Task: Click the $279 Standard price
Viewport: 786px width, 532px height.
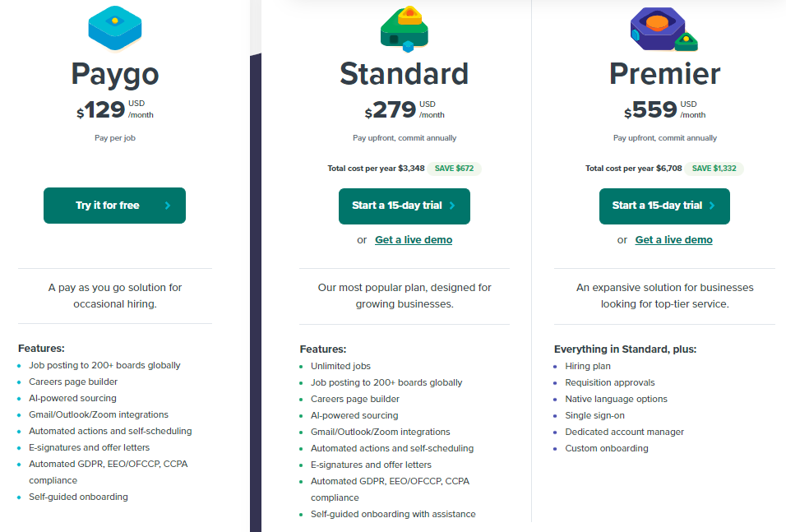Action: [x=391, y=110]
